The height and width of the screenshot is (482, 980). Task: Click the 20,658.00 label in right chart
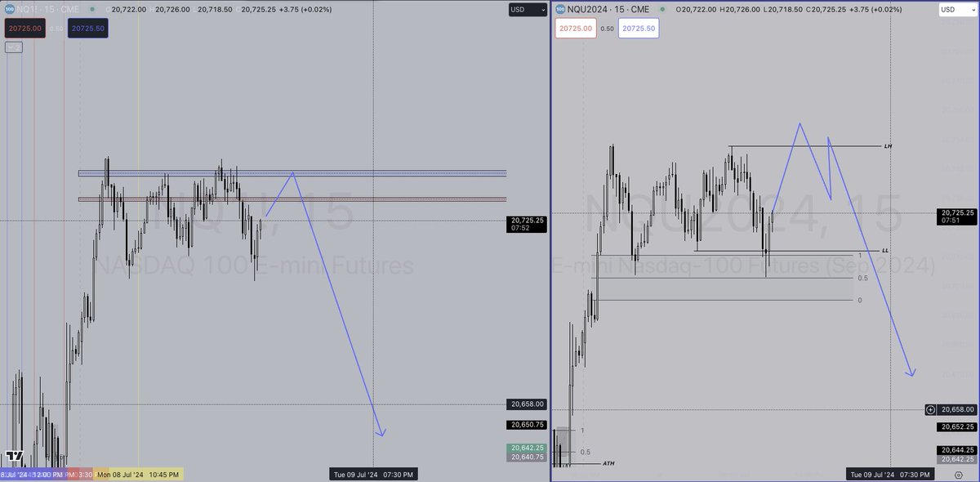(x=955, y=409)
